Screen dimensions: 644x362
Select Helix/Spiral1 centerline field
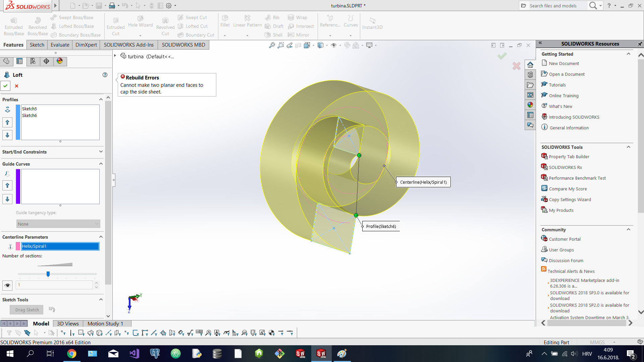pyautogui.click(x=60, y=246)
